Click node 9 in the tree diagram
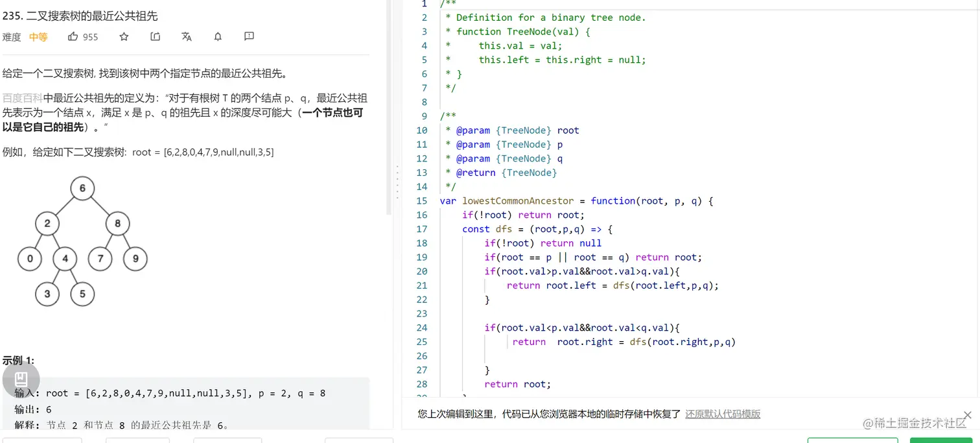The image size is (980, 443). [135, 259]
